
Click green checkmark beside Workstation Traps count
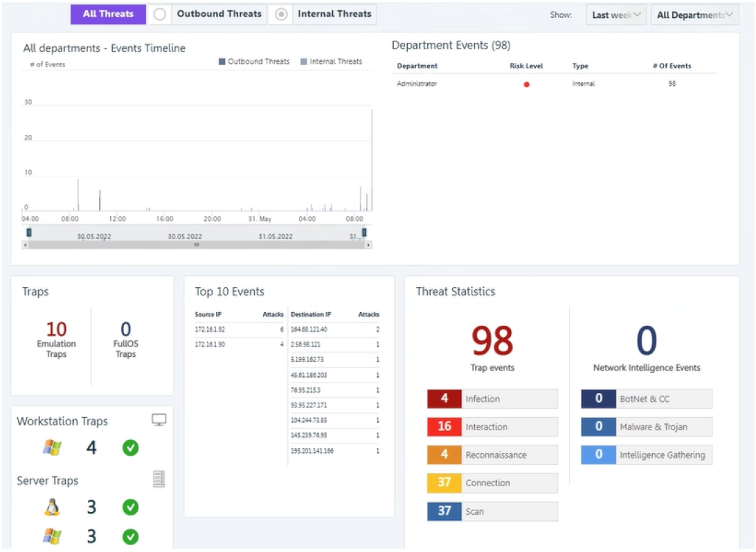coord(130,448)
